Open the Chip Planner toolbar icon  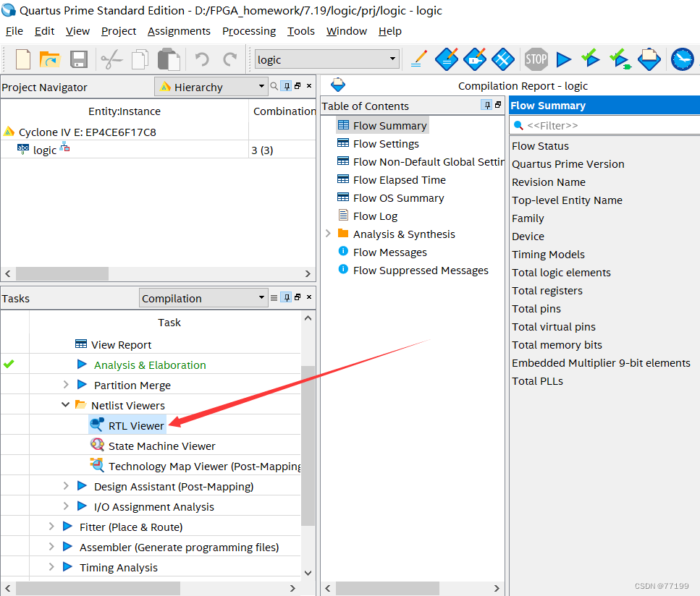tap(503, 59)
